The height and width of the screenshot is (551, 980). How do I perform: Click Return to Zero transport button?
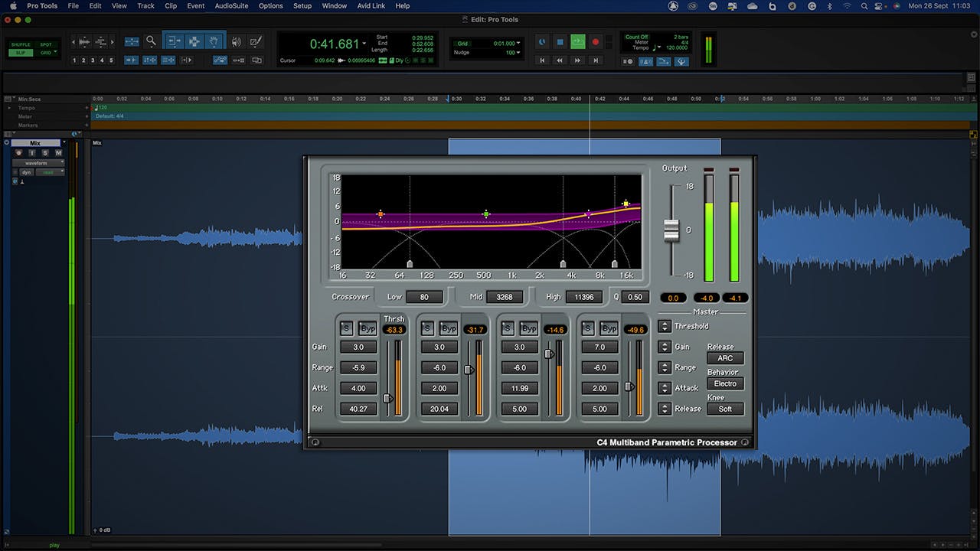(x=542, y=60)
